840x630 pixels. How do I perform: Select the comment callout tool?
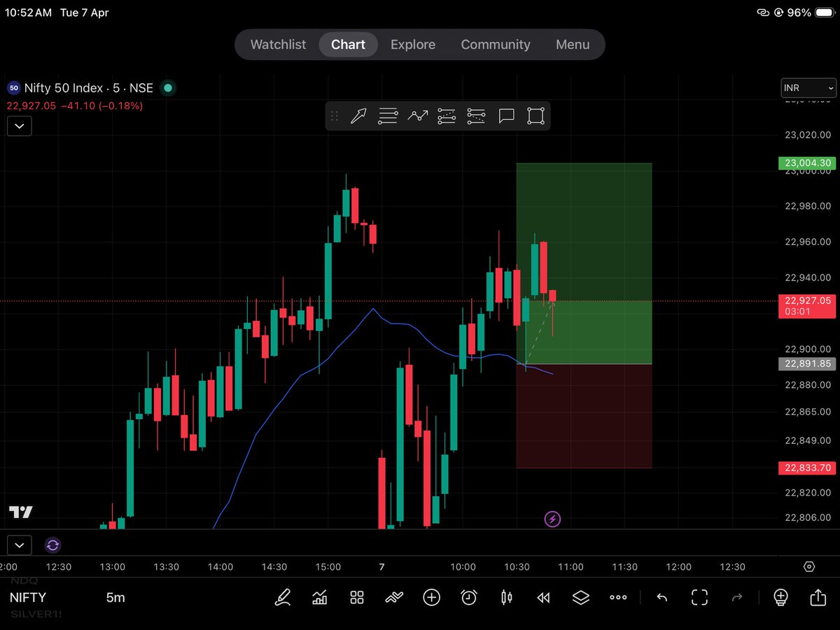[x=506, y=116]
